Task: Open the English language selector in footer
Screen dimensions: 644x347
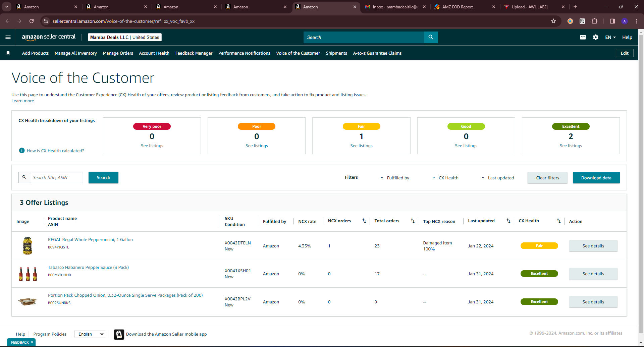Action: coord(90,334)
